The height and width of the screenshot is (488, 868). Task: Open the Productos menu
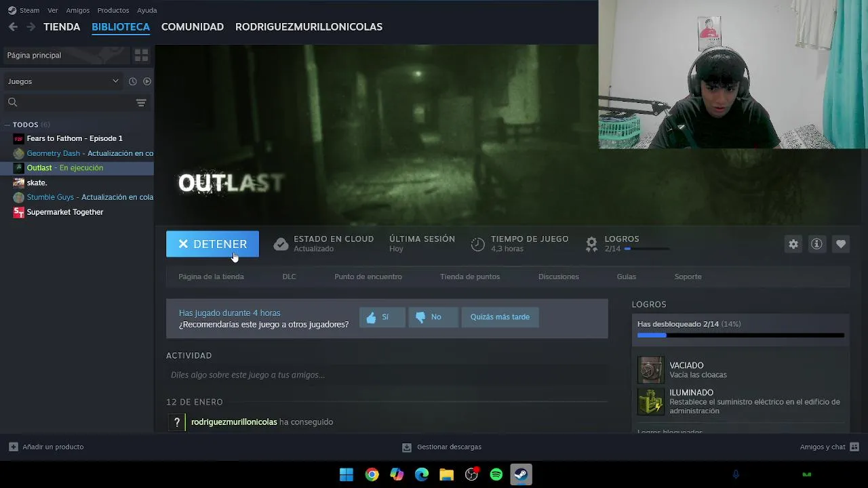(113, 10)
